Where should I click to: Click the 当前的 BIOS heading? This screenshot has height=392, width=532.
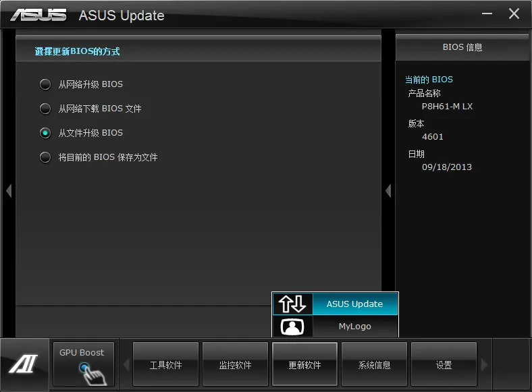pos(429,80)
